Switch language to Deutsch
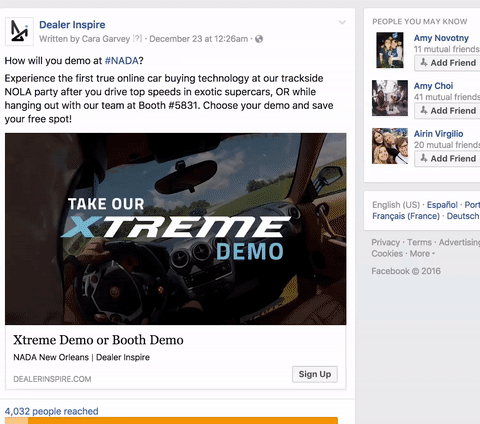 point(463,216)
